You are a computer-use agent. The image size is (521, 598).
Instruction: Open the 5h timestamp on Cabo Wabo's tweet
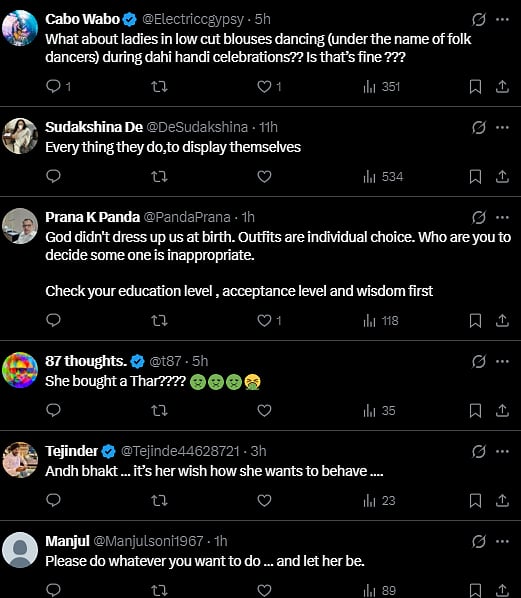click(x=263, y=19)
